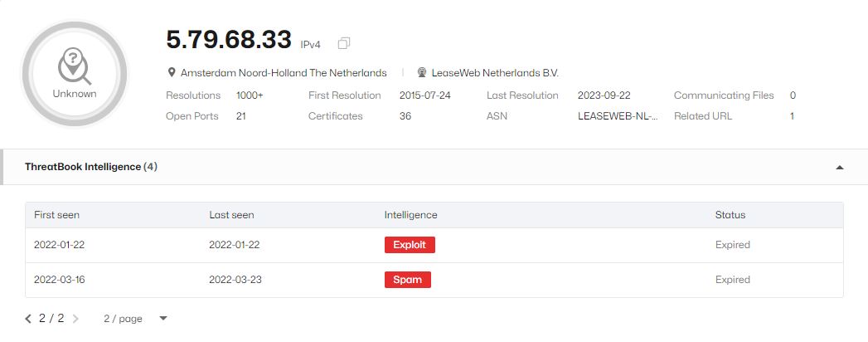This screenshot has height=342, width=868.
Task: Click the Related URL count value
Action: tap(793, 116)
